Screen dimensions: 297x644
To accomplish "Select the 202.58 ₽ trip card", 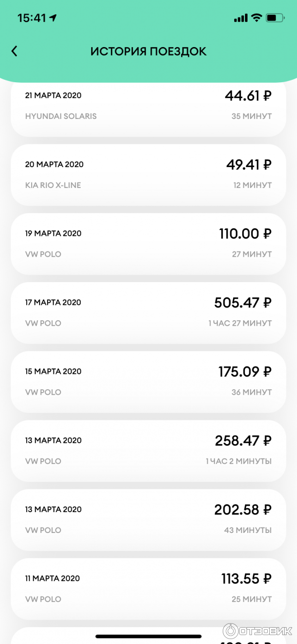I will [x=148, y=519].
